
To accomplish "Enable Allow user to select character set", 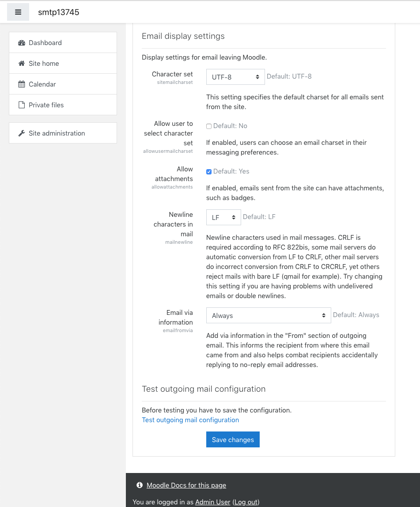I will (x=209, y=126).
